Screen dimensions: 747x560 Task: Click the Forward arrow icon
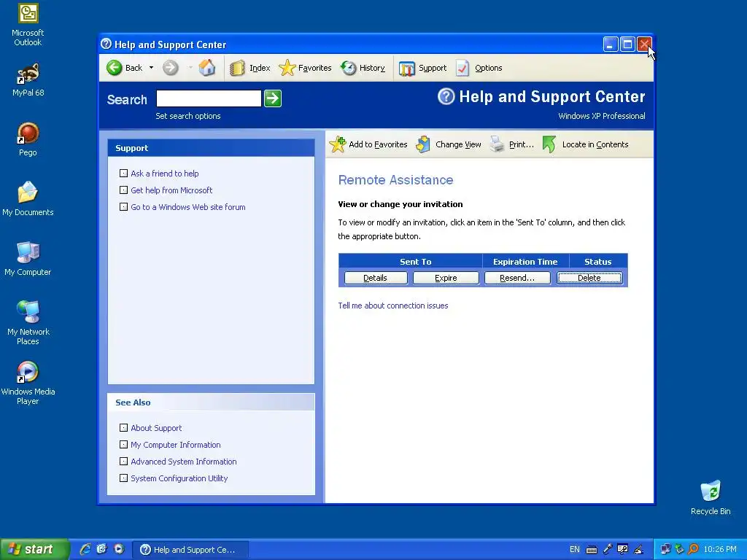tap(171, 68)
